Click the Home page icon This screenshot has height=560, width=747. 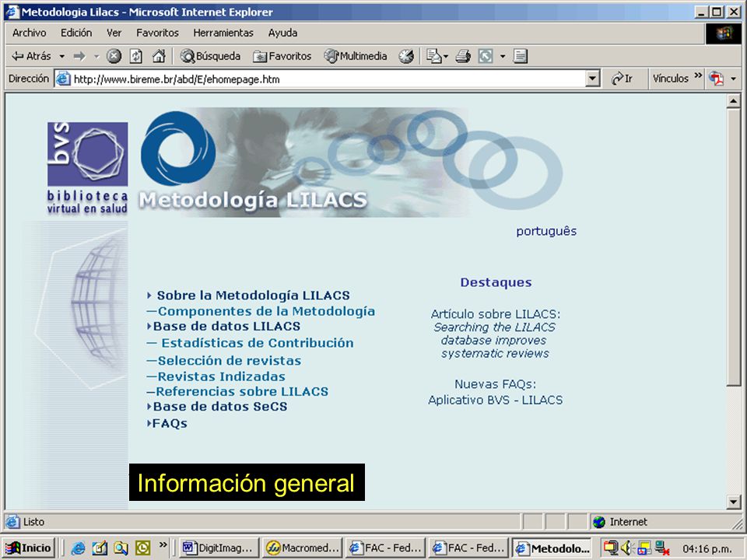click(159, 56)
